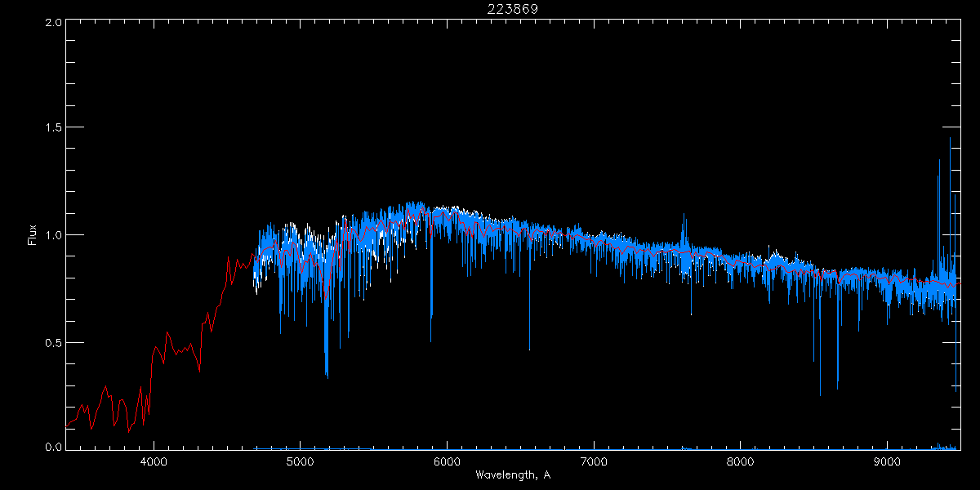980x490 pixels.
Task: Click the deep absorption line just below 6000
Action: click(x=431, y=316)
